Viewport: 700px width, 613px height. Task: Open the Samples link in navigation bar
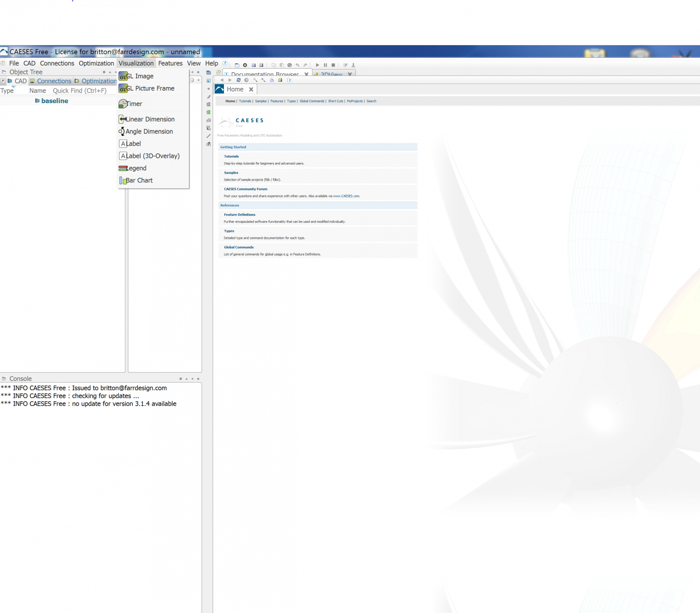[261, 101]
